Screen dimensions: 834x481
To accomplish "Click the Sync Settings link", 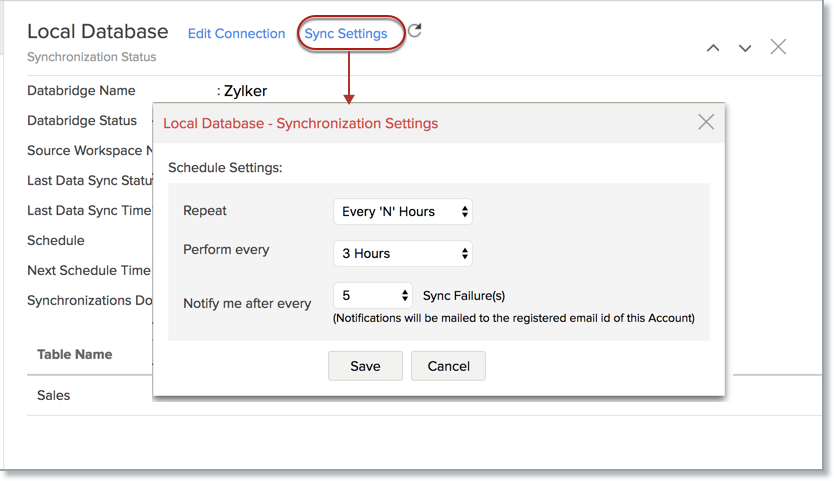I will coord(346,34).
